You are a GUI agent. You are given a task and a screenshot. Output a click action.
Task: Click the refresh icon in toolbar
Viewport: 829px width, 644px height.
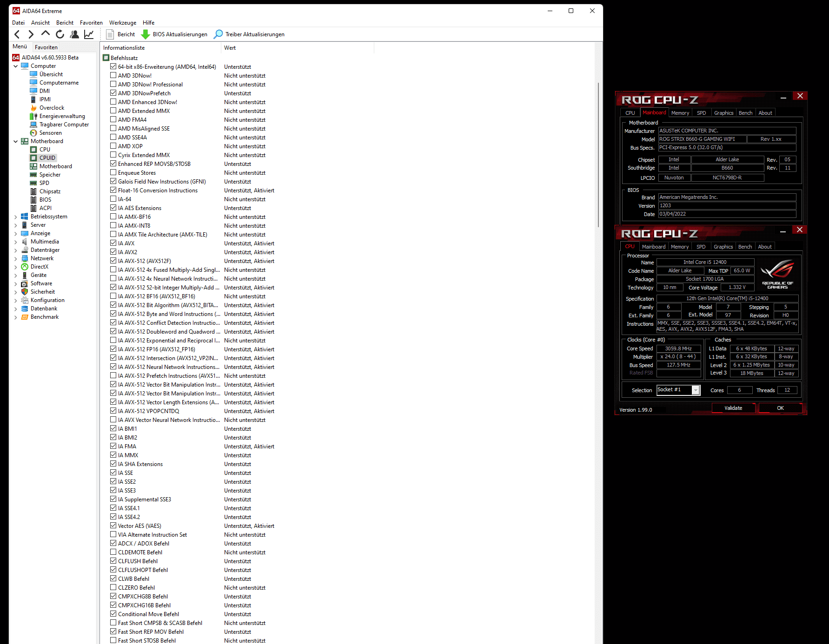point(60,34)
